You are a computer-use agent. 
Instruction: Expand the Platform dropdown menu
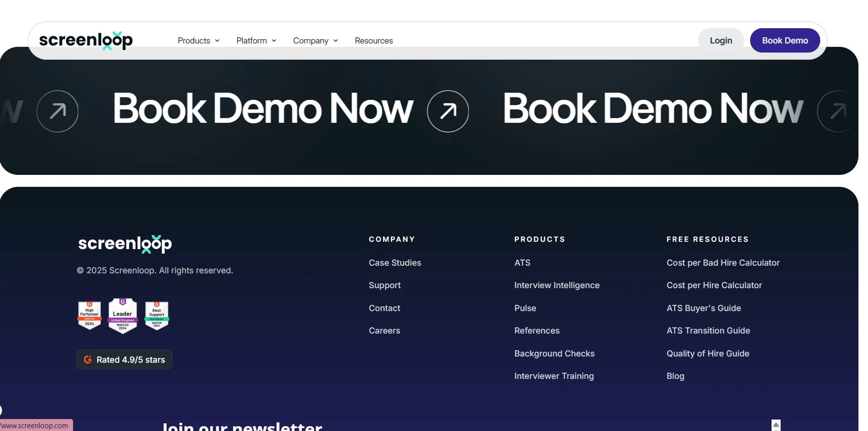pyautogui.click(x=256, y=41)
